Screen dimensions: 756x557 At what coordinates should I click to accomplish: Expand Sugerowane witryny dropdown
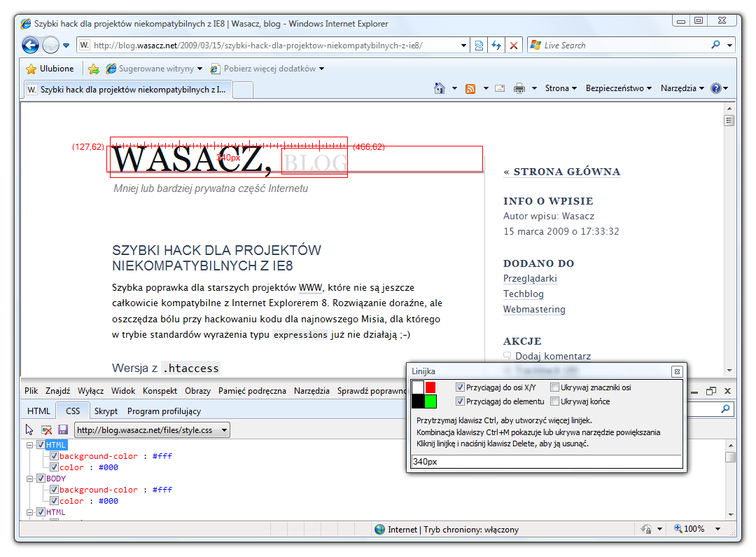coord(200,68)
